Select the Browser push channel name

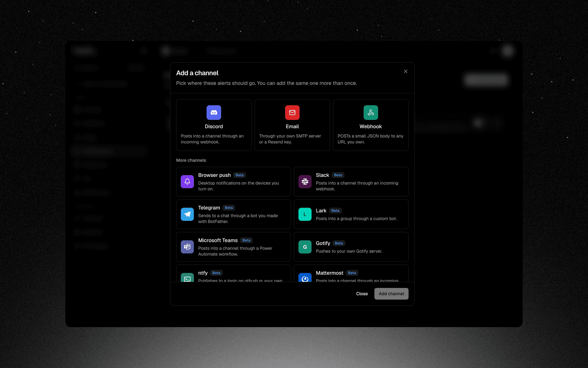pos(214,175)
